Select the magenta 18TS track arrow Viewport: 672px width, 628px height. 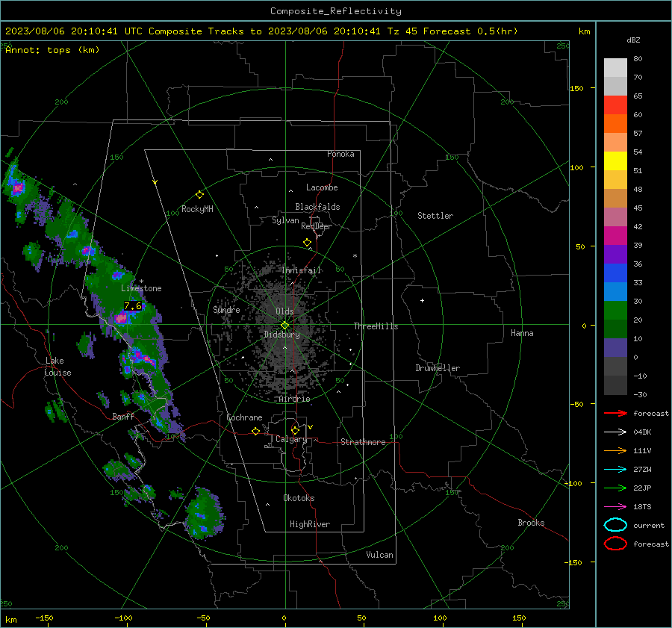(x=615, y=507)
